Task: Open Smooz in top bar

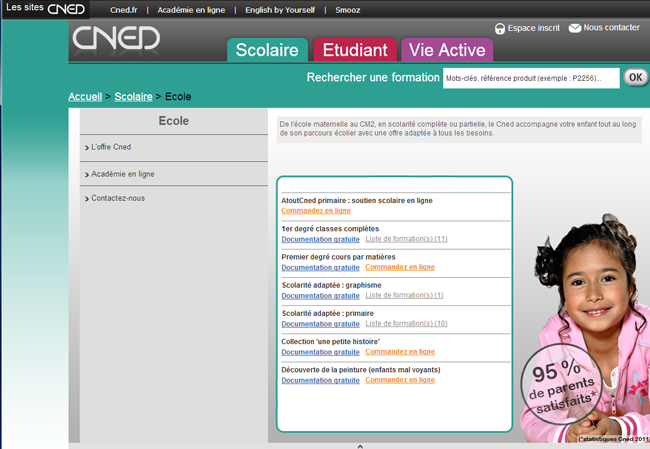Action: pyautogui.click(x=347, y=10)
